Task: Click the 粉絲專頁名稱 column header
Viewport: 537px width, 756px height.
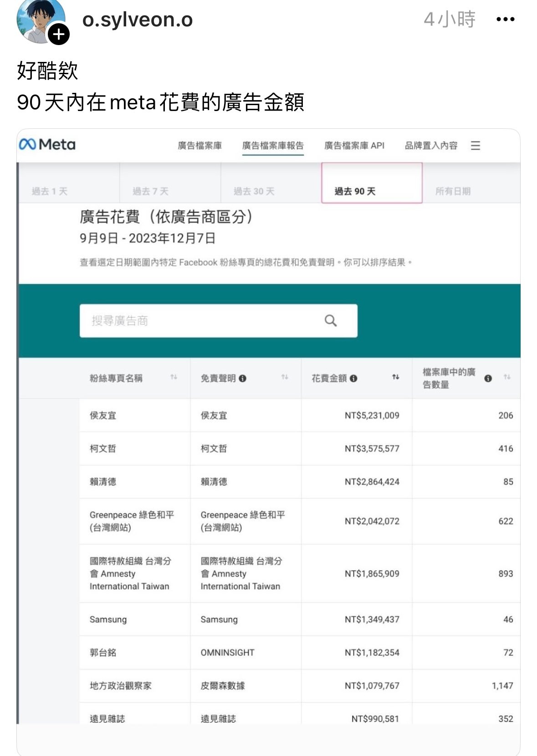Action: tap(116, 378)
